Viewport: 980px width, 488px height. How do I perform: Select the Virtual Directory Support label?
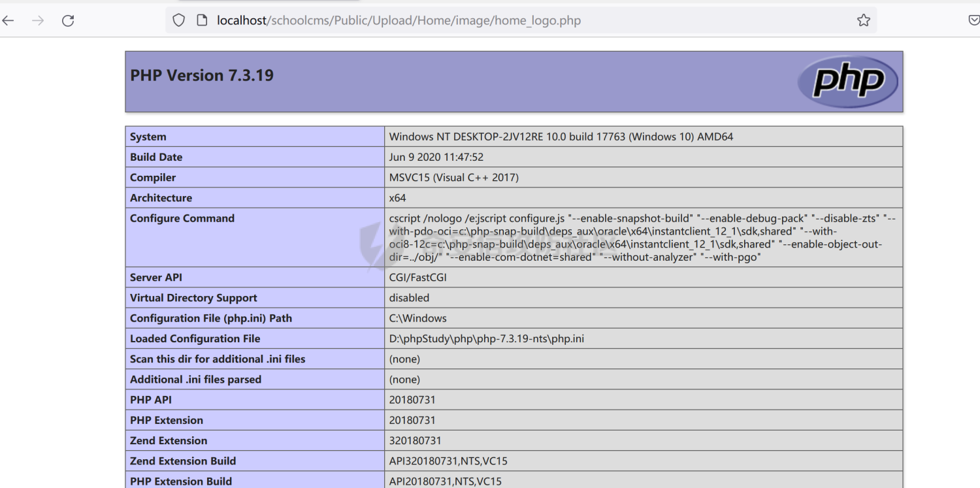pyautogui.click(x=193, y=298)
